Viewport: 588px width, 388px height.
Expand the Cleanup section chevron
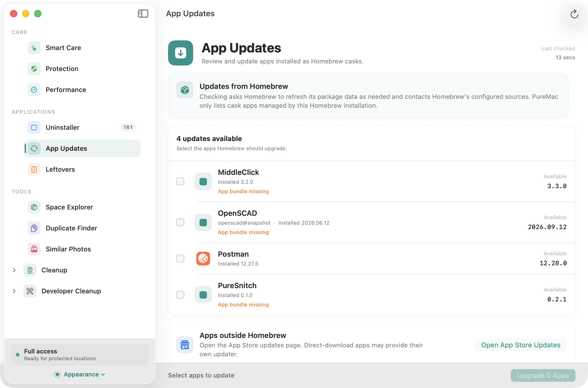pos(14,270)
